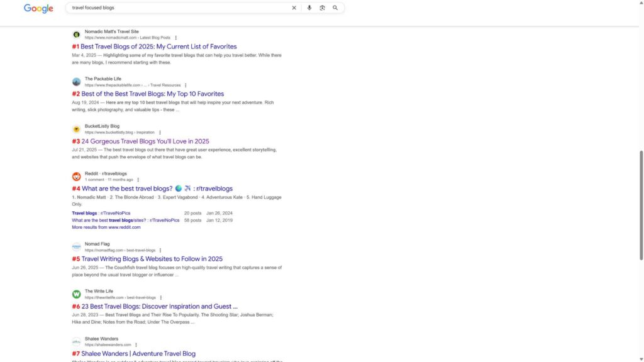Open Shalee Wanders Adventure Travel Blog link
The width and height of the screenshot is (644, 362).
pyautogui.click(x=138, y=353)
